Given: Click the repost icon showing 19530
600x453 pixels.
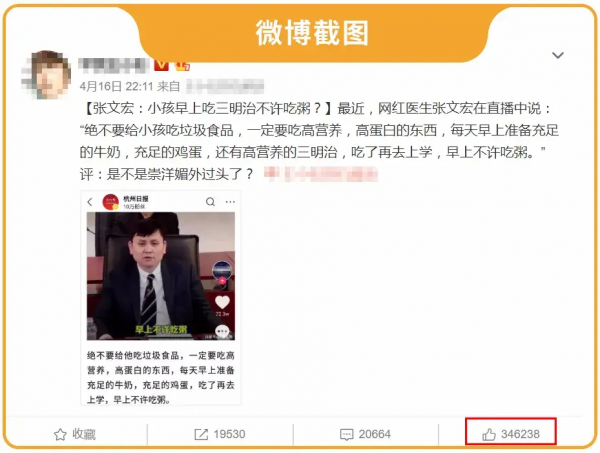Looking at the screenshot, I should coord(220,434).
